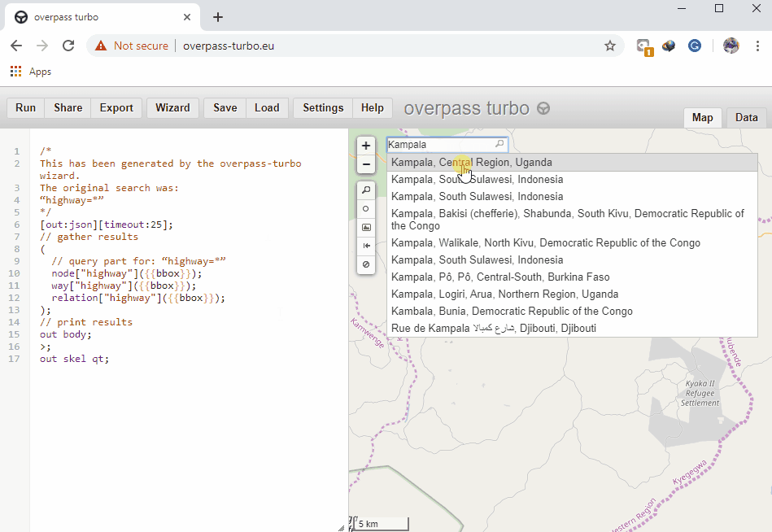The image size is (772, 532).
Task: Open the Export dialog
Action: (x=116, y=108)
